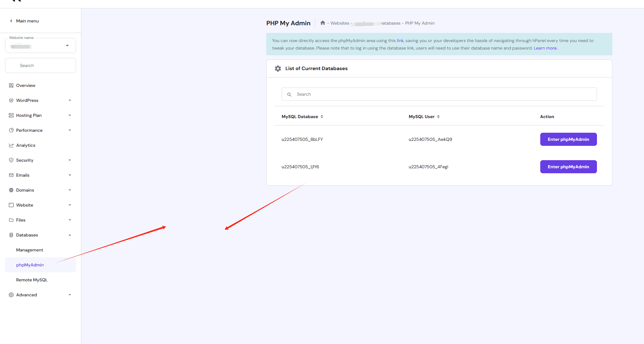644x344 pixels.
Task: Enter phpMyAdmin for u225407505_Ij1Y6
Action: 568,167
